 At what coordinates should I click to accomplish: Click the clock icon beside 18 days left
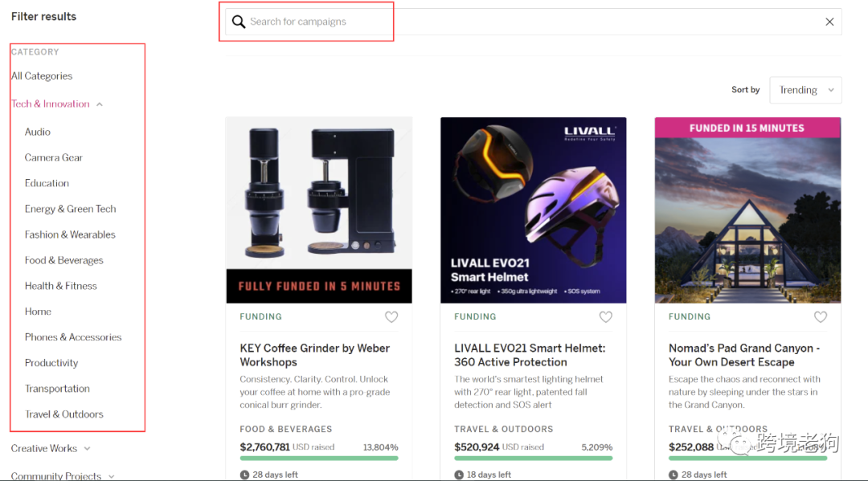[x=459, y=475]
